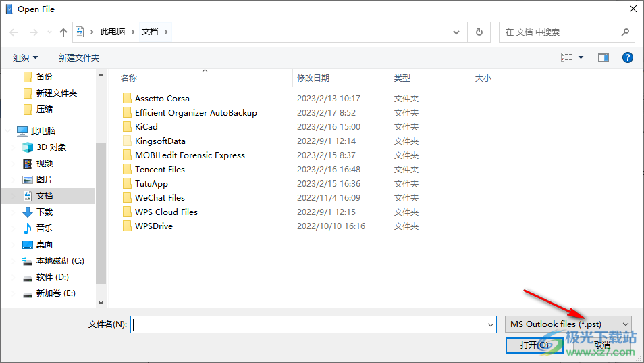Toggle the preview pane
Screen dimensions: 644x363
click(603, 57)
